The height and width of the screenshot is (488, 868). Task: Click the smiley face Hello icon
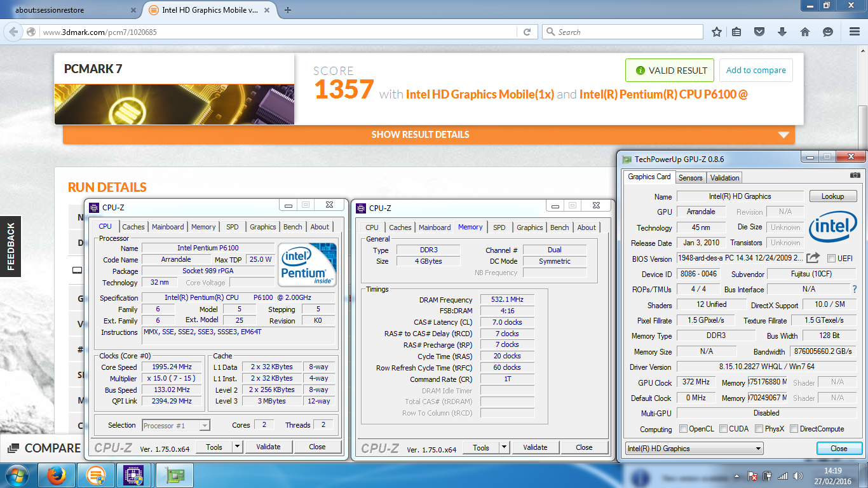click(x=828, y=32)
